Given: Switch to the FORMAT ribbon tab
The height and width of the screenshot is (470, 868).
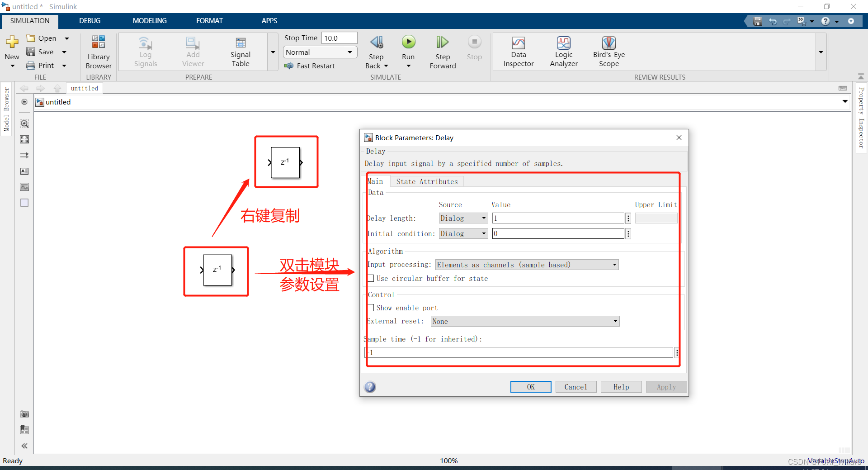Looking at the screenshot, I should 209,21.
